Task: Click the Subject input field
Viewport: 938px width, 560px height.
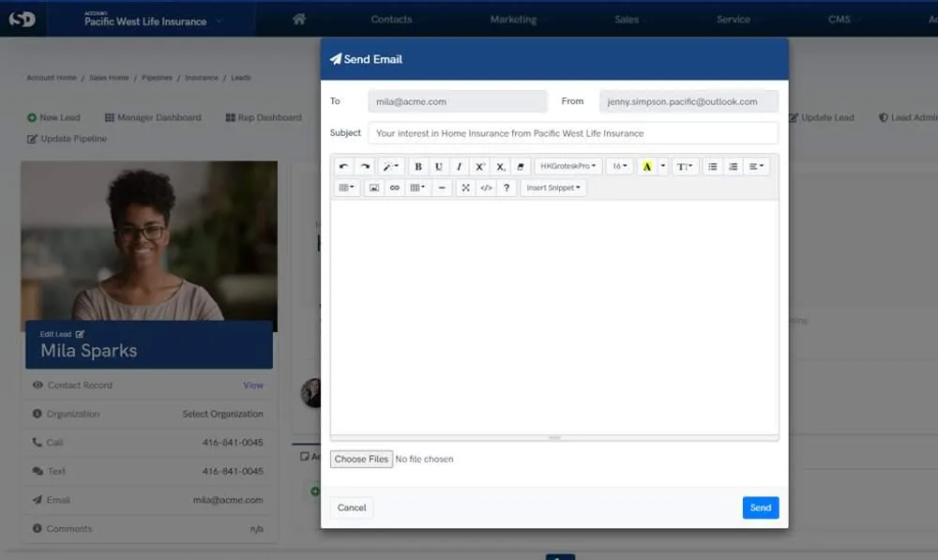Action: click(x=573, y=133)
